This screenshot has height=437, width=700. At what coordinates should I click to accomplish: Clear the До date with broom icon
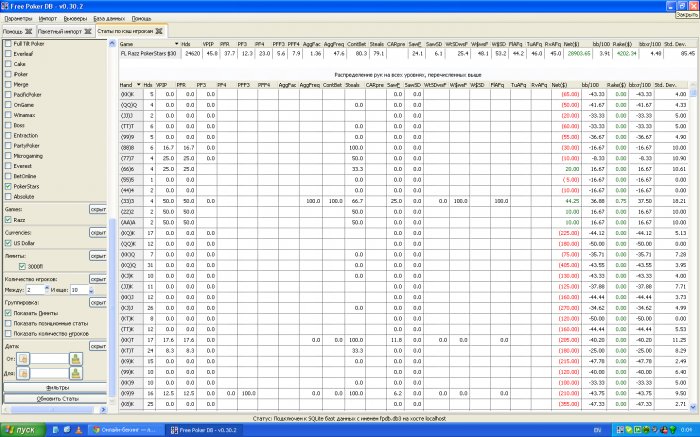76,373
